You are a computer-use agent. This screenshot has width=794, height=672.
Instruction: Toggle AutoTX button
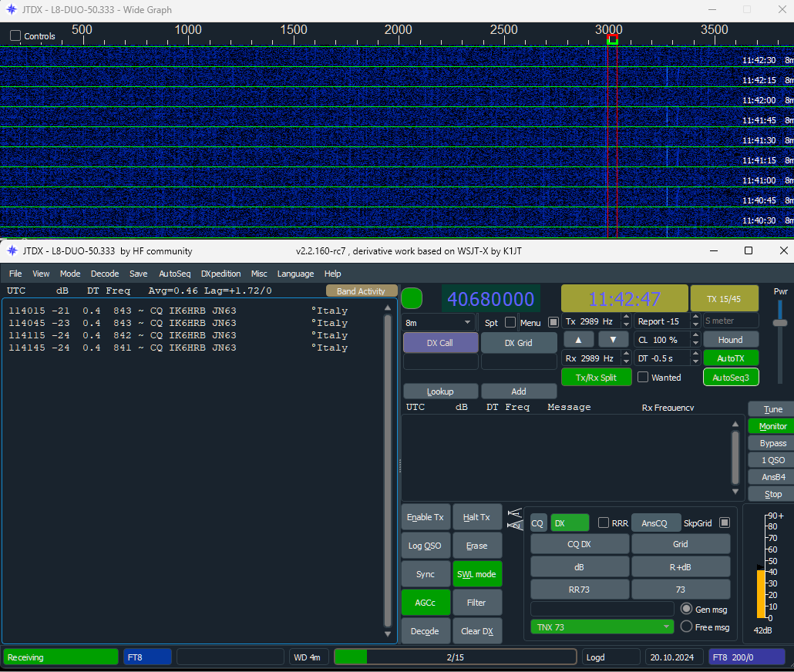[x=731, y=358]
